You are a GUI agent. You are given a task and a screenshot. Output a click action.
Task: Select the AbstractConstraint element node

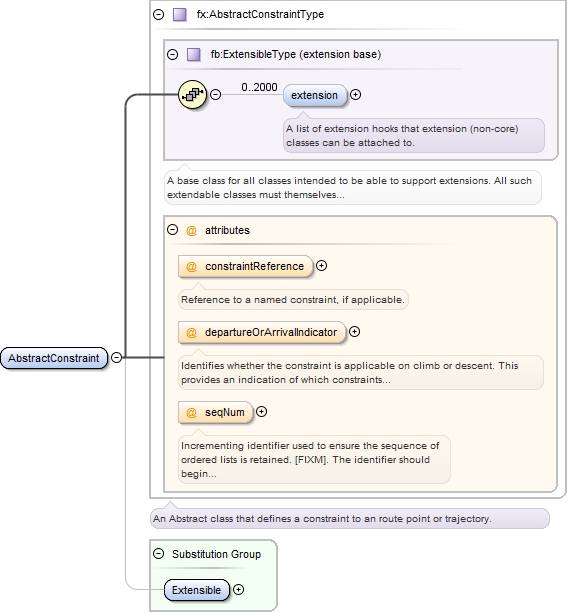tap(54, 358)
